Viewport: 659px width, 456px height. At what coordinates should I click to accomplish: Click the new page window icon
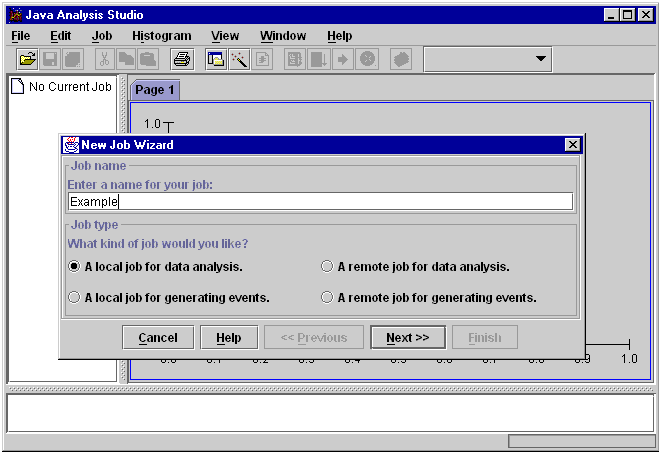coord(216,60)
